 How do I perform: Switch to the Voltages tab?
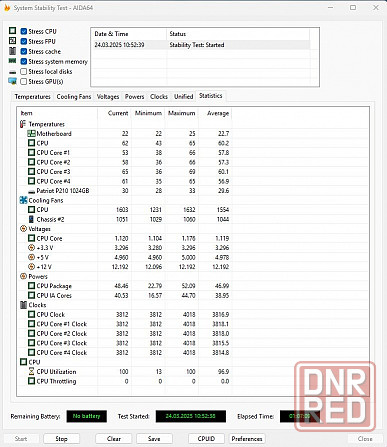point(108,97)
